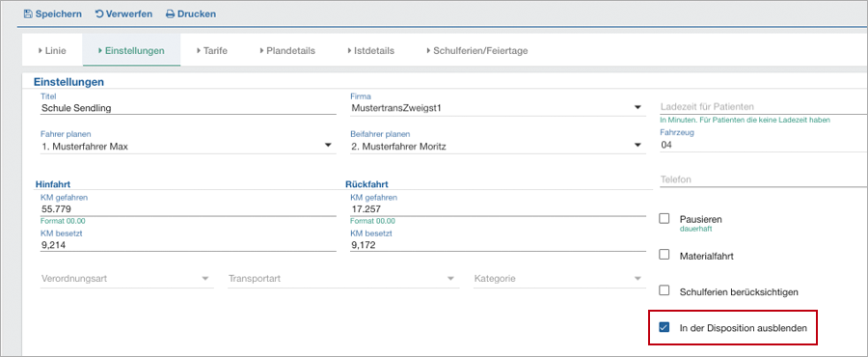Viewport: 868px width, 357px height.
Task: Click the Speichern save icon
Action: (28, 14)
